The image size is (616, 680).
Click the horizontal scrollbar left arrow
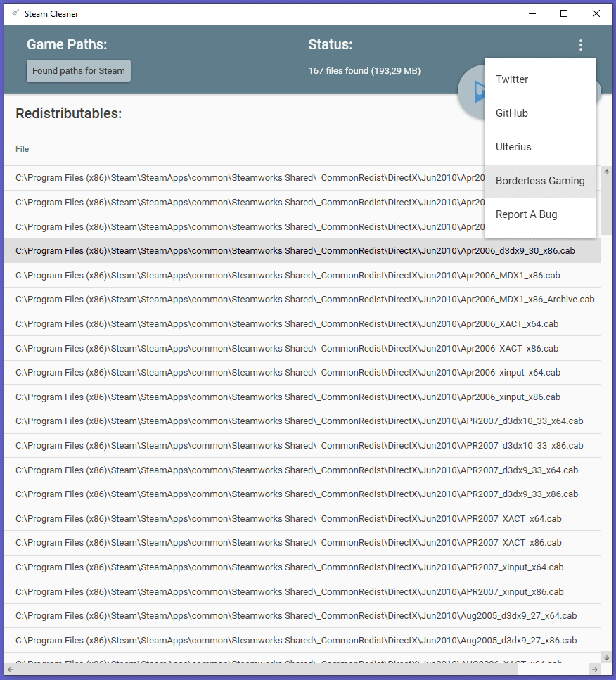(x=11, y=669)
